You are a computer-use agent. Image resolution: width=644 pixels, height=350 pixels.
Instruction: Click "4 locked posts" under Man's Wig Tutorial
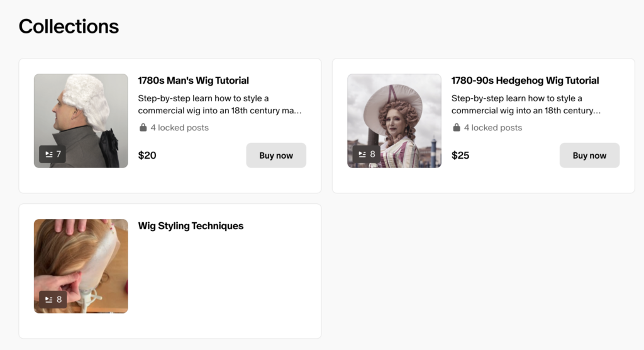coord(179,128)
